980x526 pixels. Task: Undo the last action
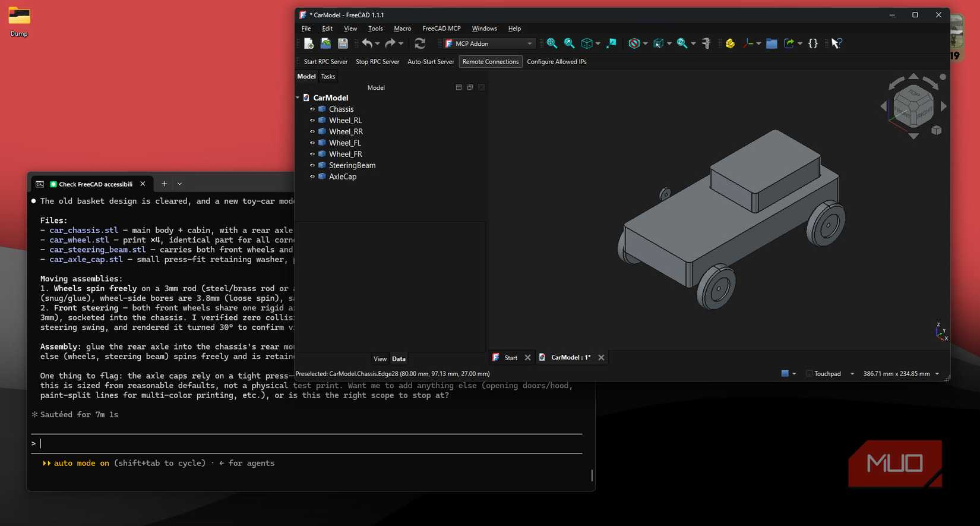(x=367, y=43)
